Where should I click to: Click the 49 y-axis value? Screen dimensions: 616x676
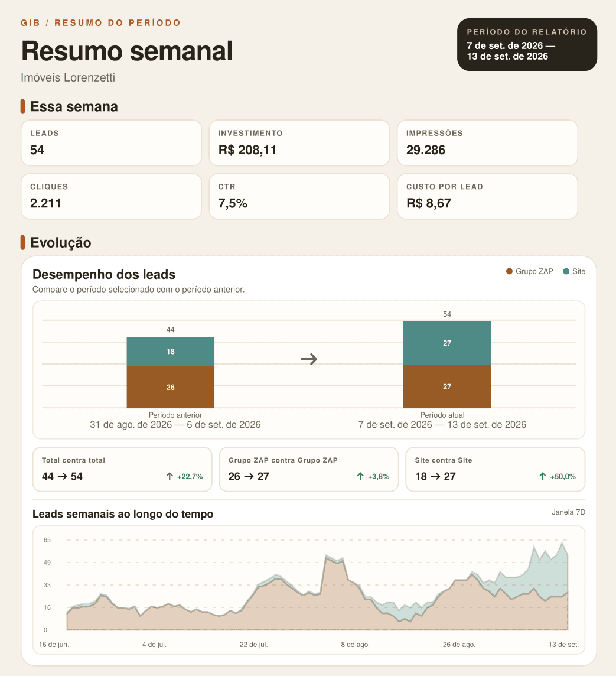point(47,563)
